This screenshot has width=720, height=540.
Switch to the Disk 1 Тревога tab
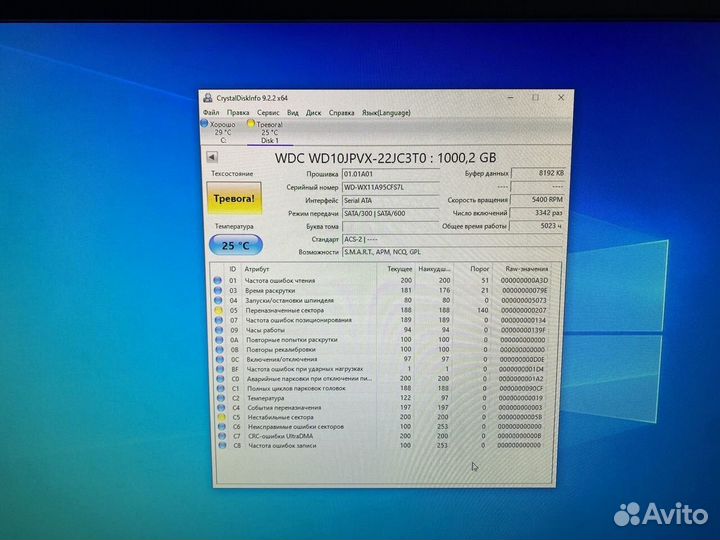(269, 132)
